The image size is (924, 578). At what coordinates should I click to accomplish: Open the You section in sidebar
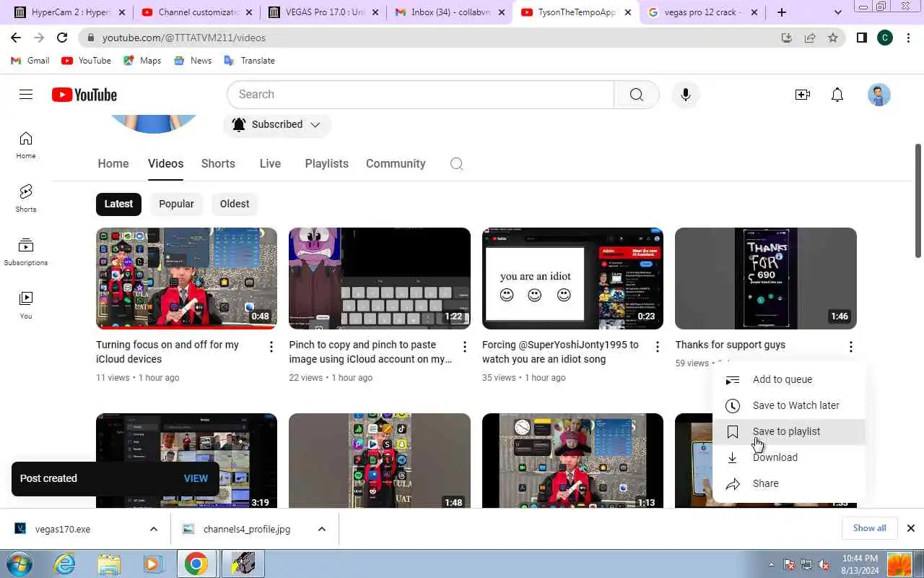[x=26, y=305]
